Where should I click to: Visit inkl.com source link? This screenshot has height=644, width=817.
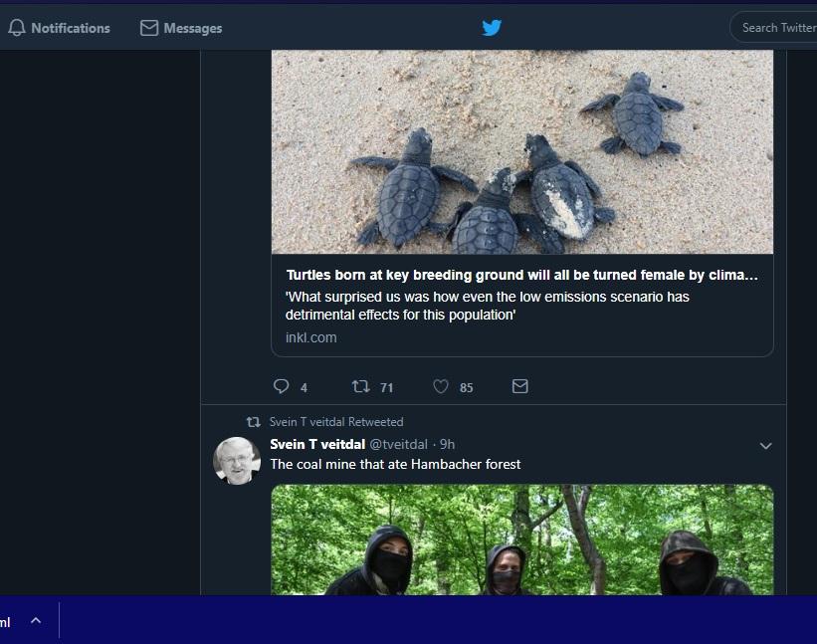click(311, 337)
